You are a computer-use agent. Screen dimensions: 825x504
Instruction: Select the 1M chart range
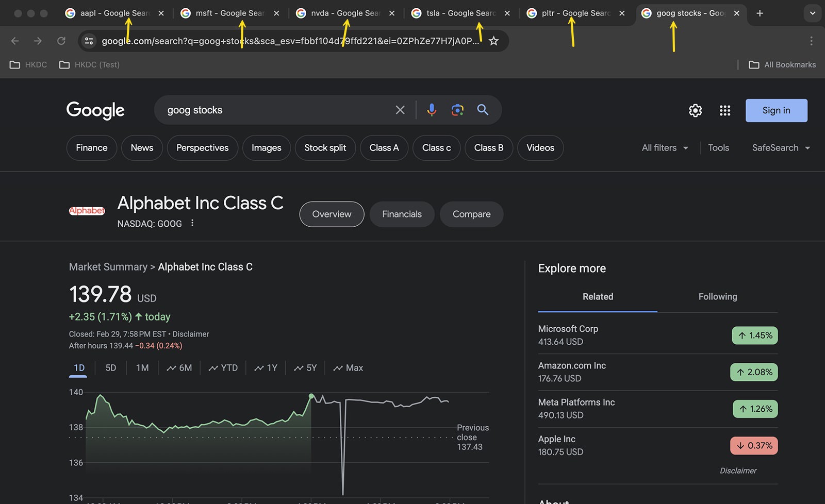tap(142, 368)
